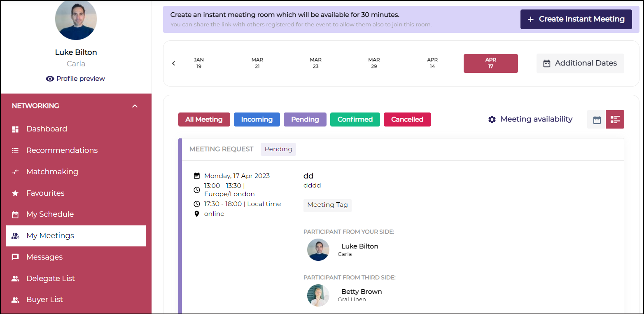Click the My Schedule calendar icon
Image resolution: width=644 pixels, height=314 pixels.
click(15, 214)
